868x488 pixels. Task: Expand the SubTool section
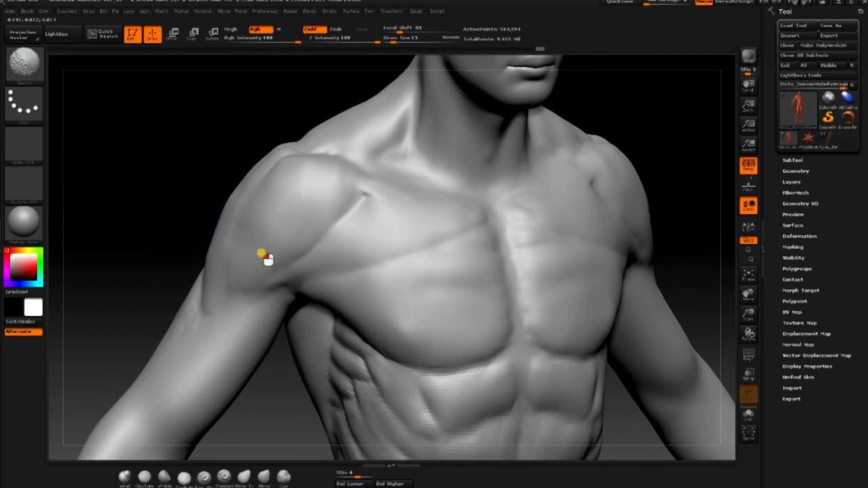[792, 160]
